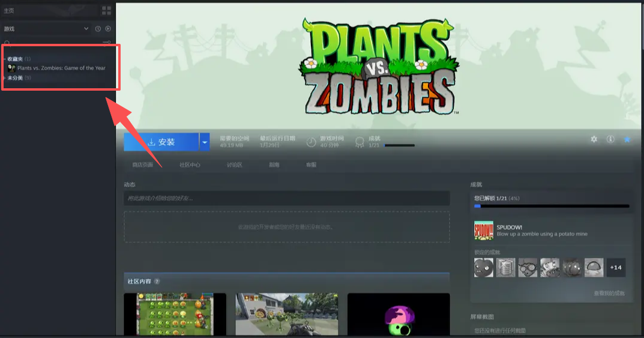Viewport: 644px width, 338px height.
Task: Expand the 游戏 library dropdown
Action: tap(86, 29)
